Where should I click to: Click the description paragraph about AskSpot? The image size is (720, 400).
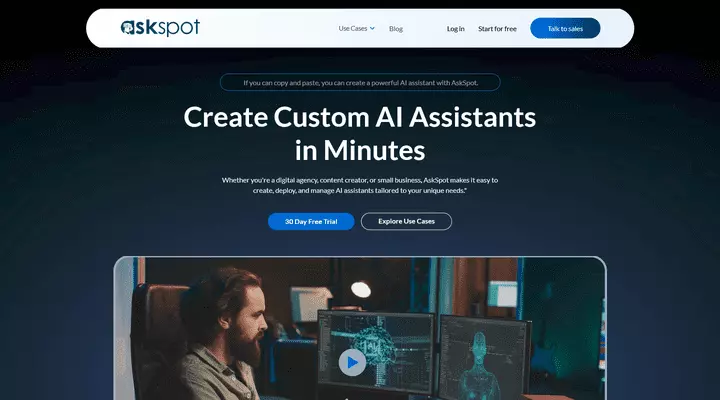(360, 184)
